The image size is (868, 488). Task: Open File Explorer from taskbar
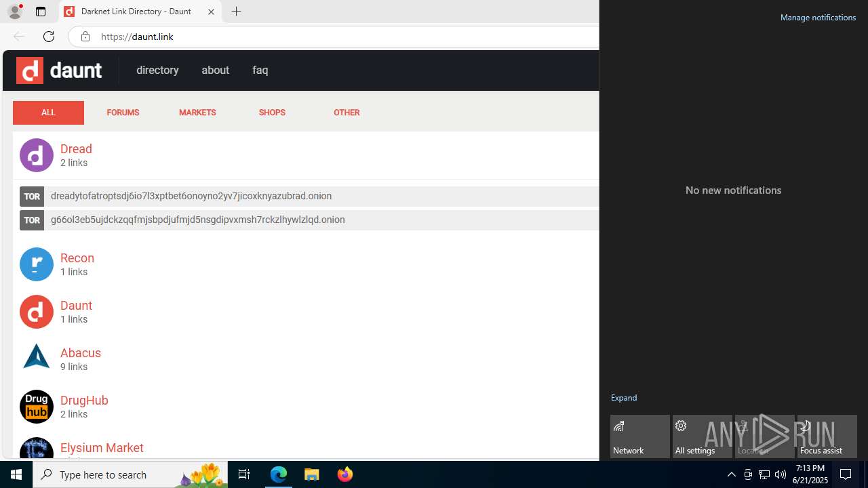coord(312,474)
